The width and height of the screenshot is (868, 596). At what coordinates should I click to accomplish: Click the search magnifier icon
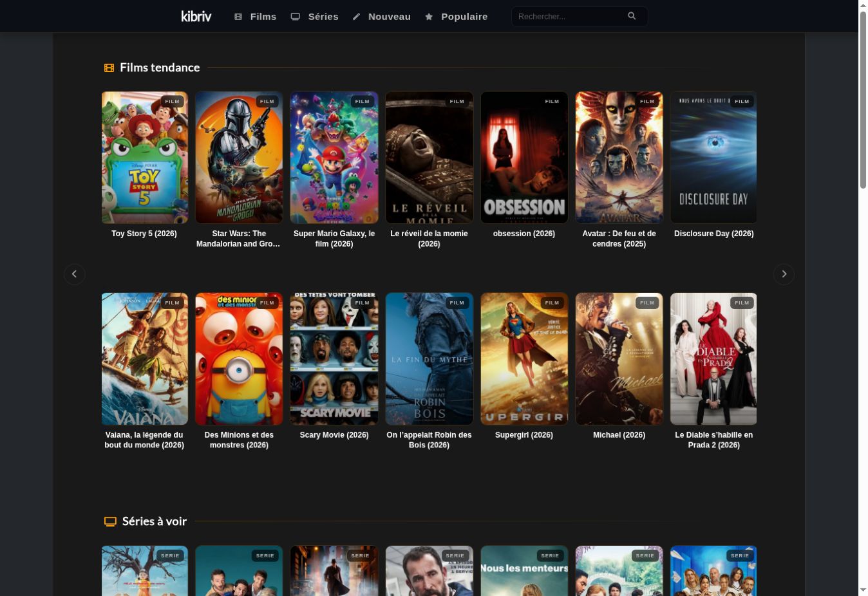tap(632, 16)
